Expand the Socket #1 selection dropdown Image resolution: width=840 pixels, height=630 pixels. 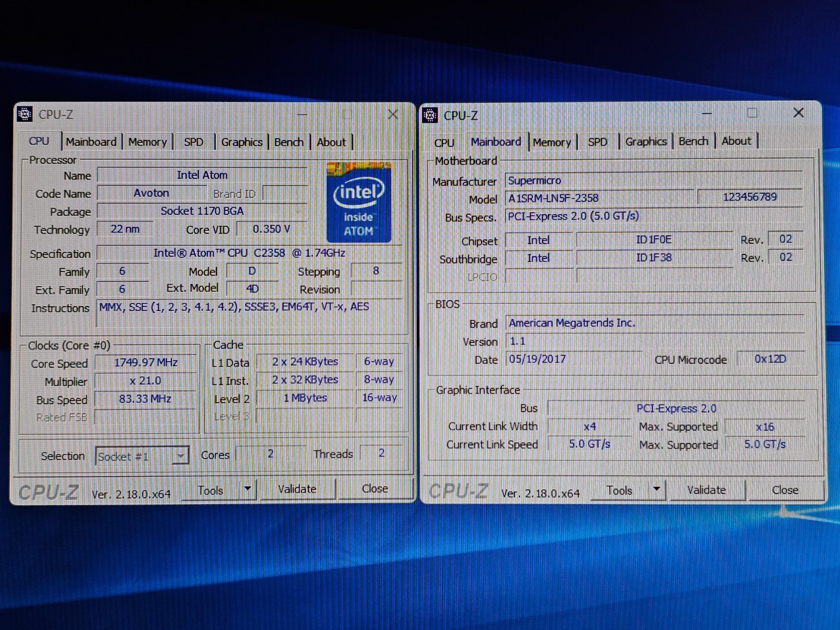click(180, 456)
